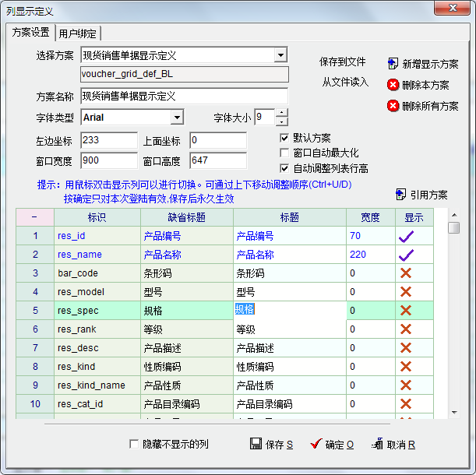
Task: Expand the 字体类型 Arial dropdown
Action: pyautogui.click(x=177, y=118)
